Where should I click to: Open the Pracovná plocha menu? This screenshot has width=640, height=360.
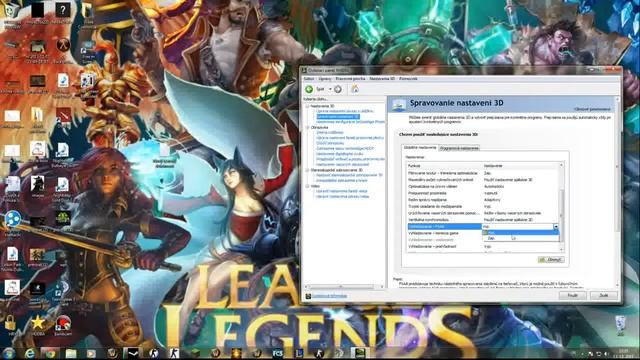350,79
